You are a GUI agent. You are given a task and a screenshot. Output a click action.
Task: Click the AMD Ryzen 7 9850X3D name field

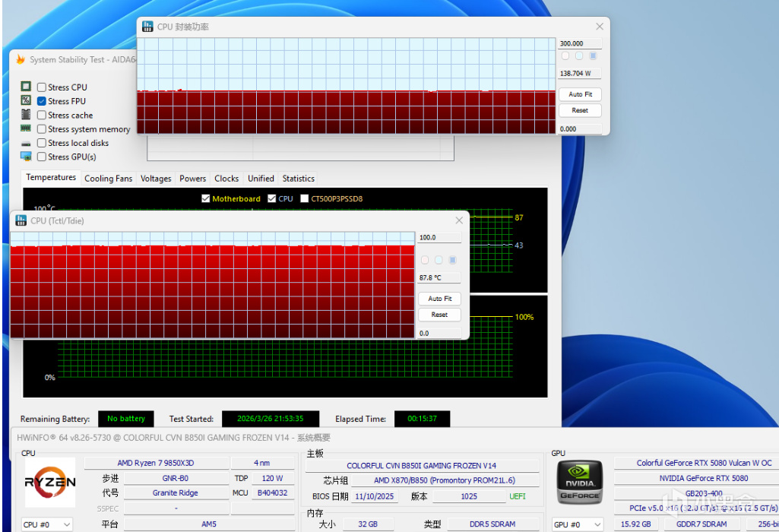tap(156, 463)
